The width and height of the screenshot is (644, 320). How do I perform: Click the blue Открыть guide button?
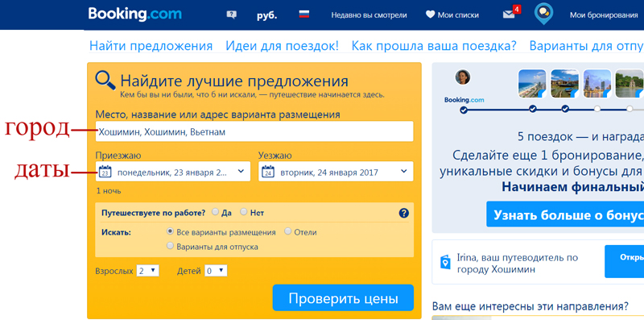coord(625,262)
